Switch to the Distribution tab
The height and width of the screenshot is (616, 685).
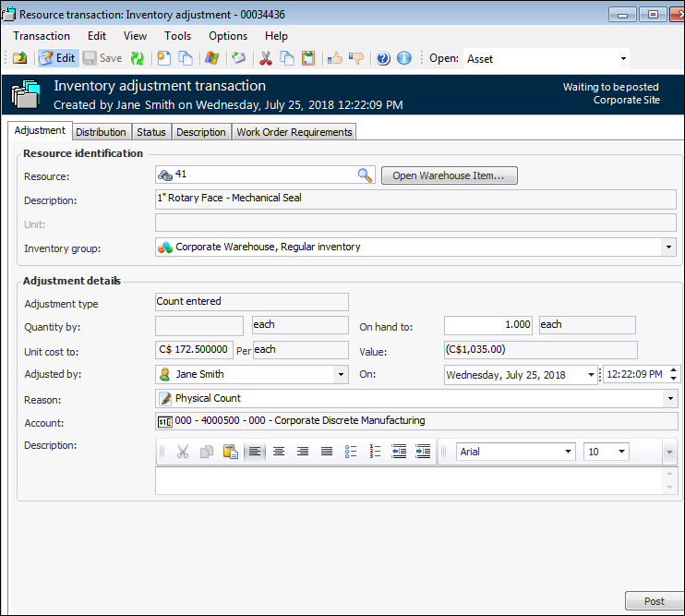coord(101,132)
